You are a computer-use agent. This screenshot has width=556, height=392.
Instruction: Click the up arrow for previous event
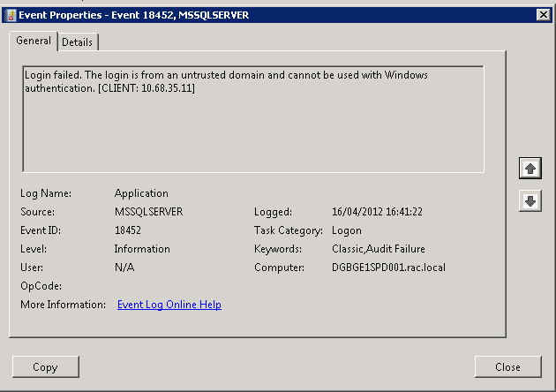(530, 166)
